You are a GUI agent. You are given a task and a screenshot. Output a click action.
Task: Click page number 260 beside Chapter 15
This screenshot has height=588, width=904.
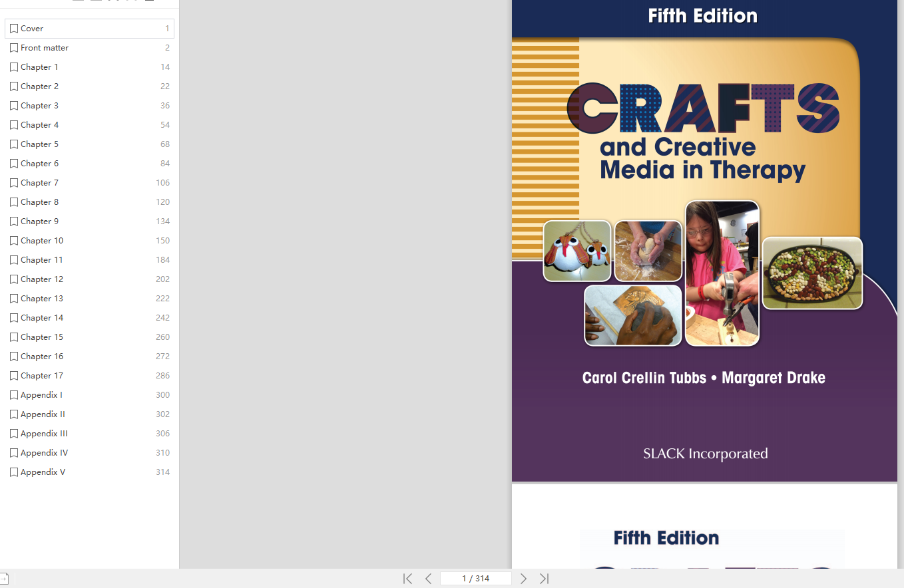click(163, 337)
